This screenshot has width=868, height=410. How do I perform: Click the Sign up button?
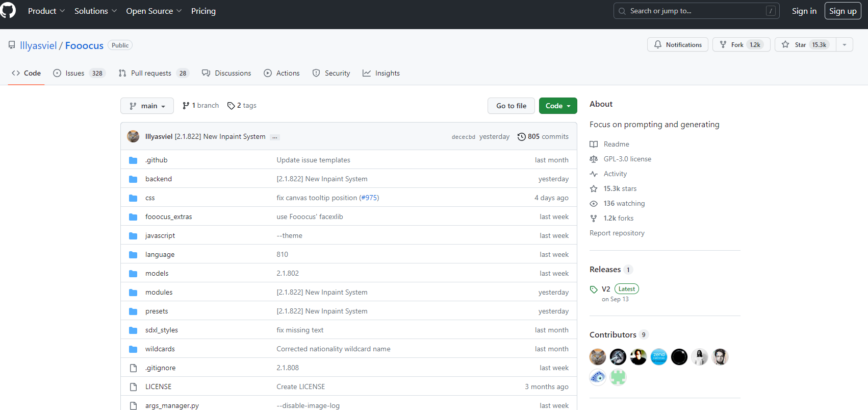pos(843,11)
